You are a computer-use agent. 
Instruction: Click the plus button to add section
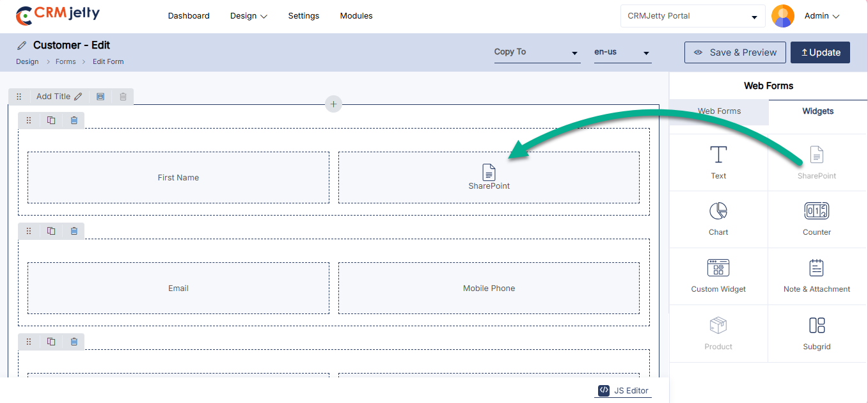coord(333,104)
